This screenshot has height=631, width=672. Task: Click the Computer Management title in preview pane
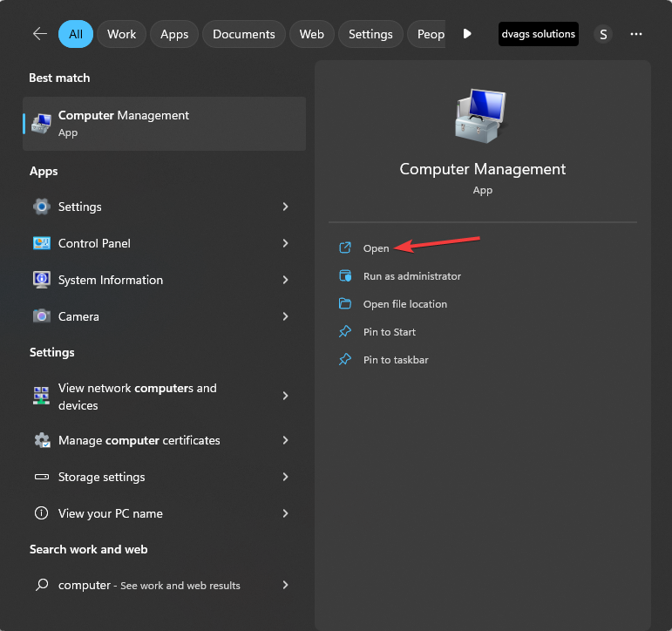coord(483,169)
